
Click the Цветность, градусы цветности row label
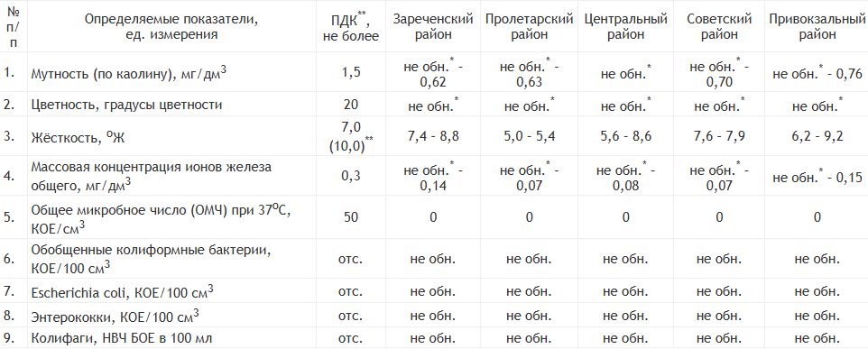[126, 105]
